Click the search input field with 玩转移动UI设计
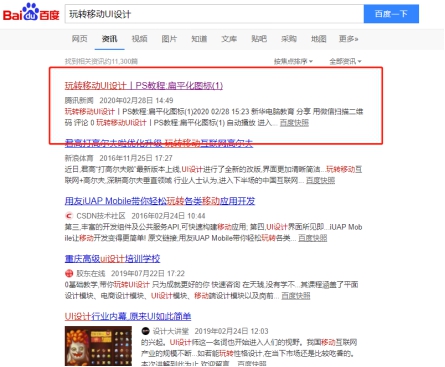Image resolution: width=445 pixels, height=367 pixels. [x=214, y=14]
